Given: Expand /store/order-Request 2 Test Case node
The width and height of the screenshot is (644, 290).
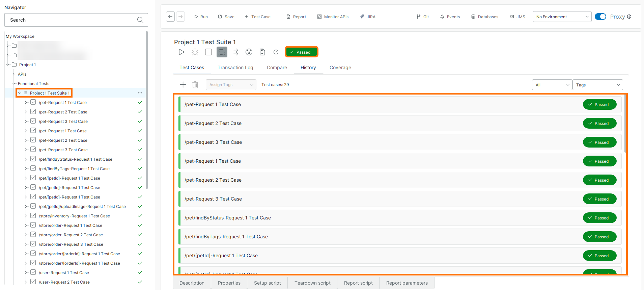Looking at the screenshot, I should tap(26, 235).
